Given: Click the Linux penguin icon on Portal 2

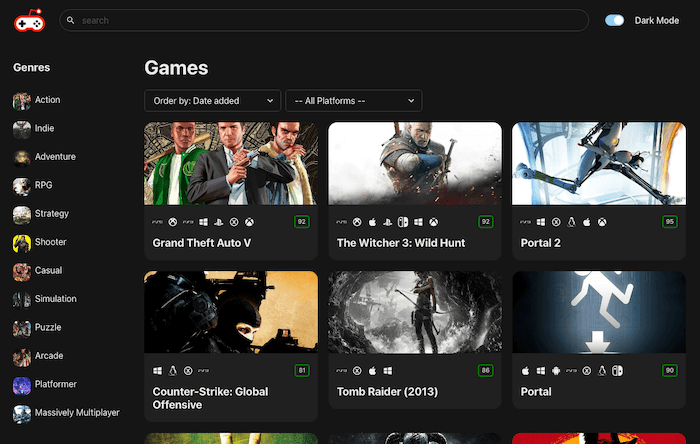Looking at the screenshot, I should coord(571,222).
